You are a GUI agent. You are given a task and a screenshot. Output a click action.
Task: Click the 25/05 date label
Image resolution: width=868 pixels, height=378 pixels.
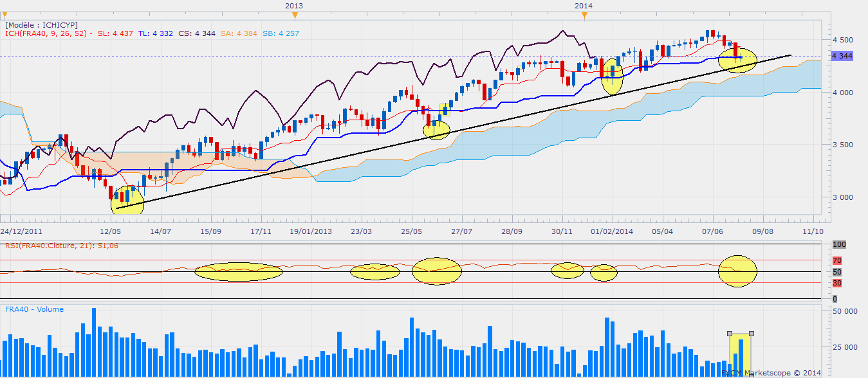tap(411, 230)
